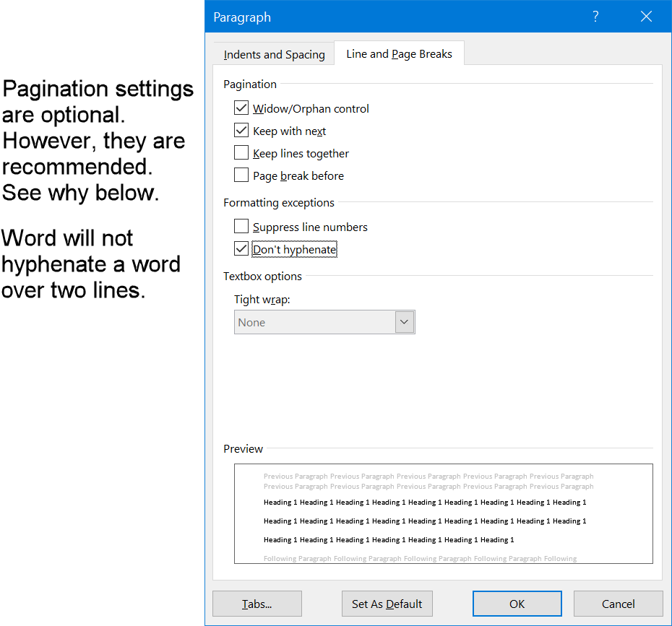The image size is (672, 626).
Task: Click the Pagination section heading
Action: 250,84
